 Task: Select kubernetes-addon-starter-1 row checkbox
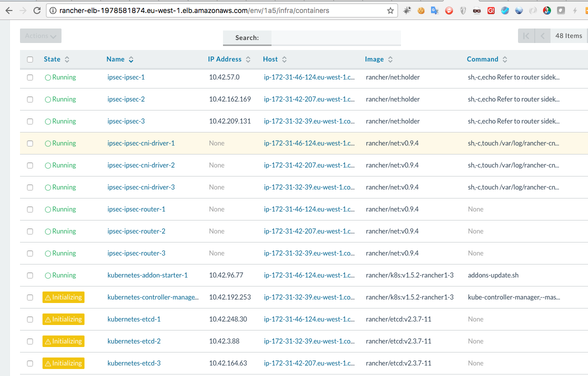pos(30,276)
